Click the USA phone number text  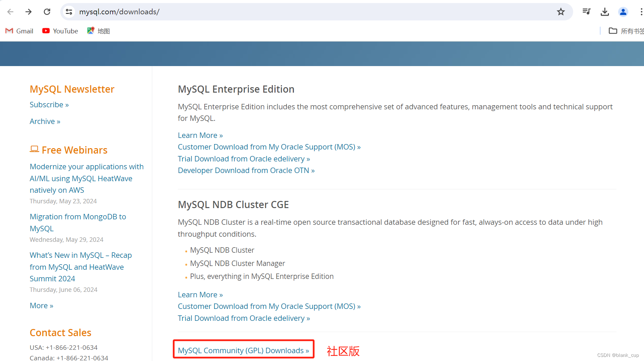coord(64,347)
